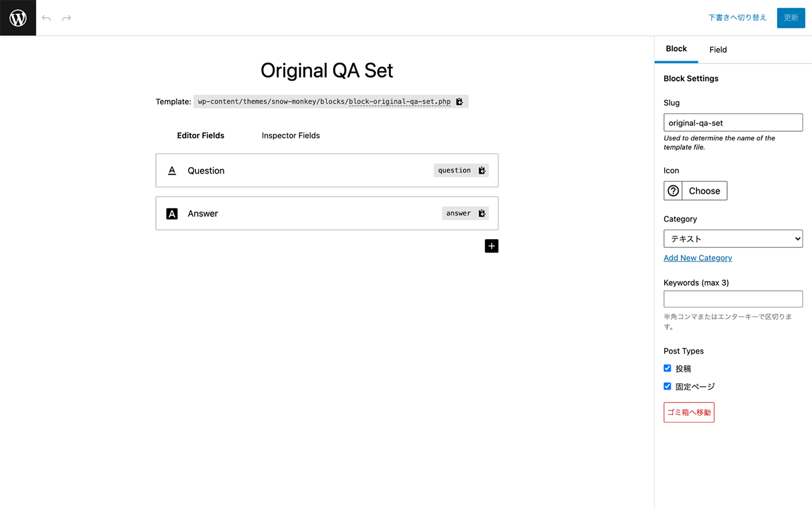
Task: Click the 更新 update button
Action: (x=791, y=18)
